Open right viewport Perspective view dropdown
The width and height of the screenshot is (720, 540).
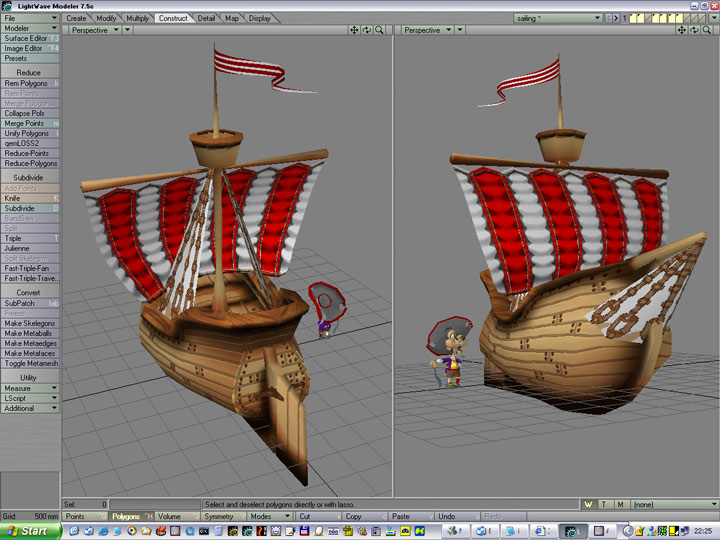[x=428, y=30]
